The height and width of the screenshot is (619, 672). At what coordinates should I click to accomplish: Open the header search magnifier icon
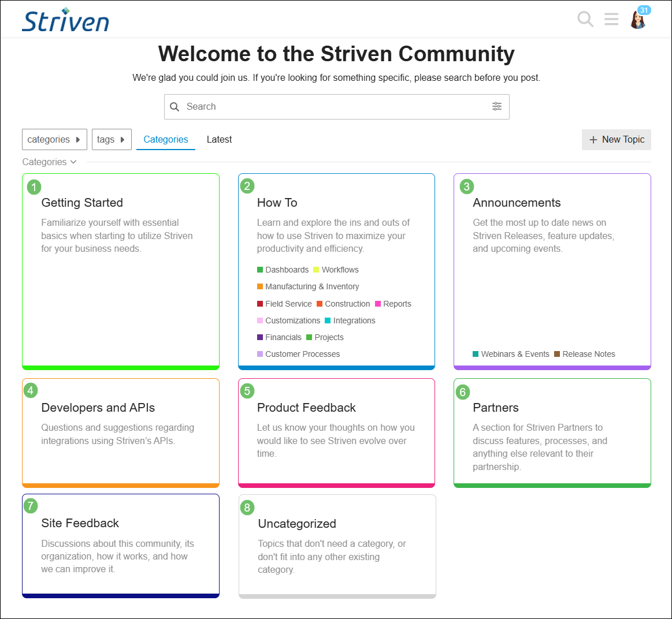585,19
